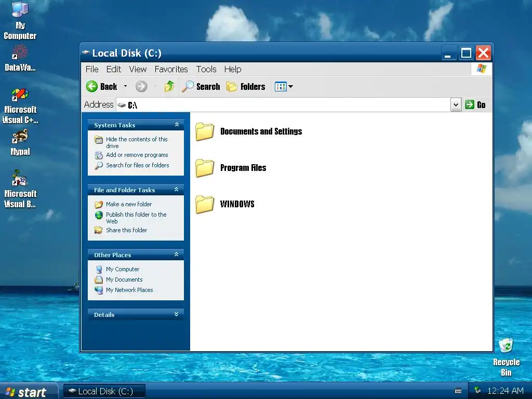Open the Search pane
Image resolution: width=532 pixels, height=399 pixels.
click(x=201, y=87)
